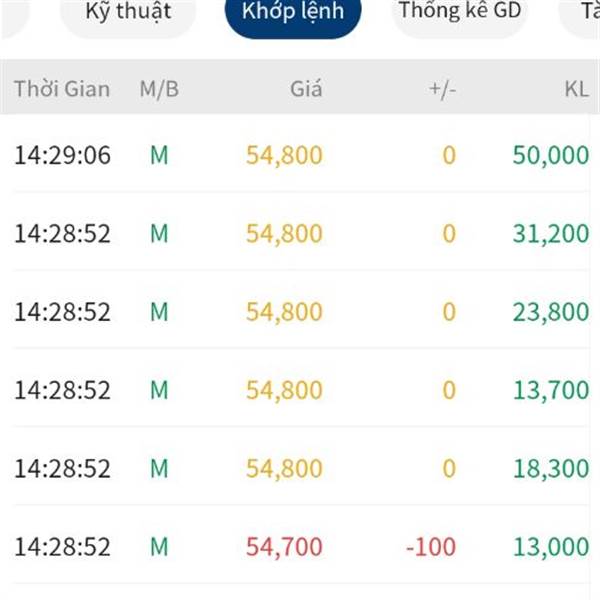Image resolution: width=600 pixels, height=600 pixels.
Task: Click the M indicator in the 54,700 row
Action: pos(159,546)
